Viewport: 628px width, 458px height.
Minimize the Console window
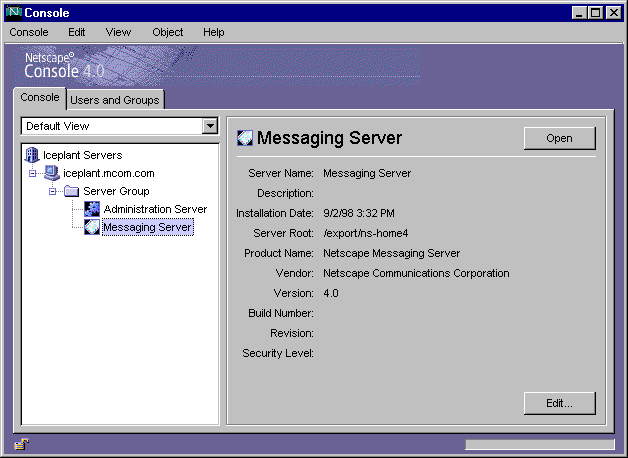(579, 13)
